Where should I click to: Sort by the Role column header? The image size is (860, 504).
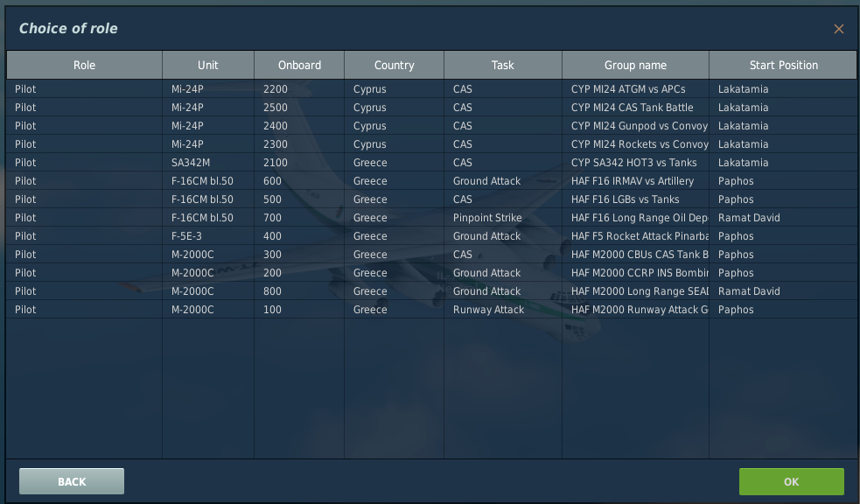pyautogui.click(x=84, y=65)
